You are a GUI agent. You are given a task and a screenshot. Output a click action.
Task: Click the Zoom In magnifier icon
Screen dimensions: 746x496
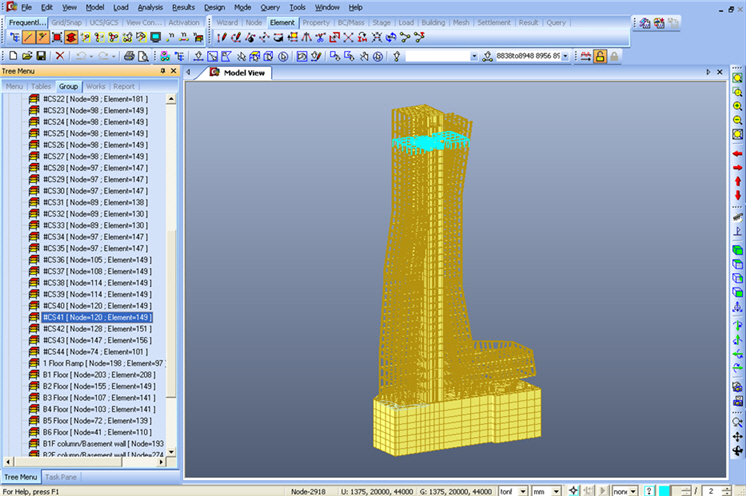coord(737,105)
